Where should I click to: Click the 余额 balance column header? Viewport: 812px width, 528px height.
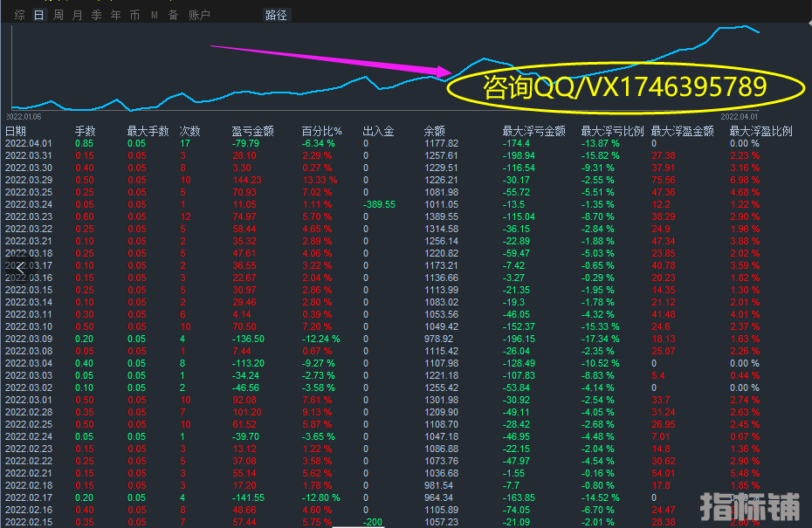pyautogui.click(x=434, y=131)
